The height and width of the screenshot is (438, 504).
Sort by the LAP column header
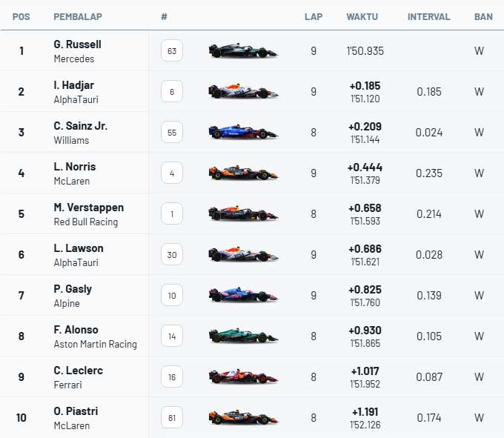pyautogui.click(x=314, y=16)
